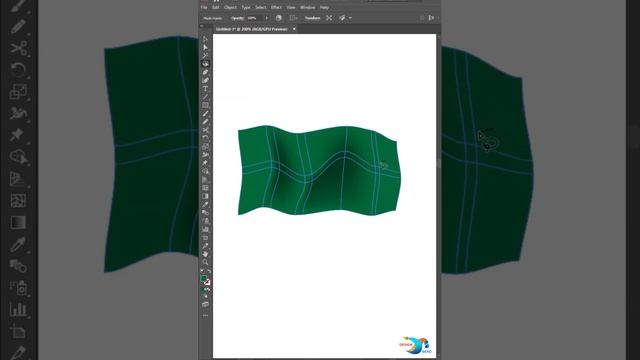Select the Slice tool

click(x=205, y=246)
